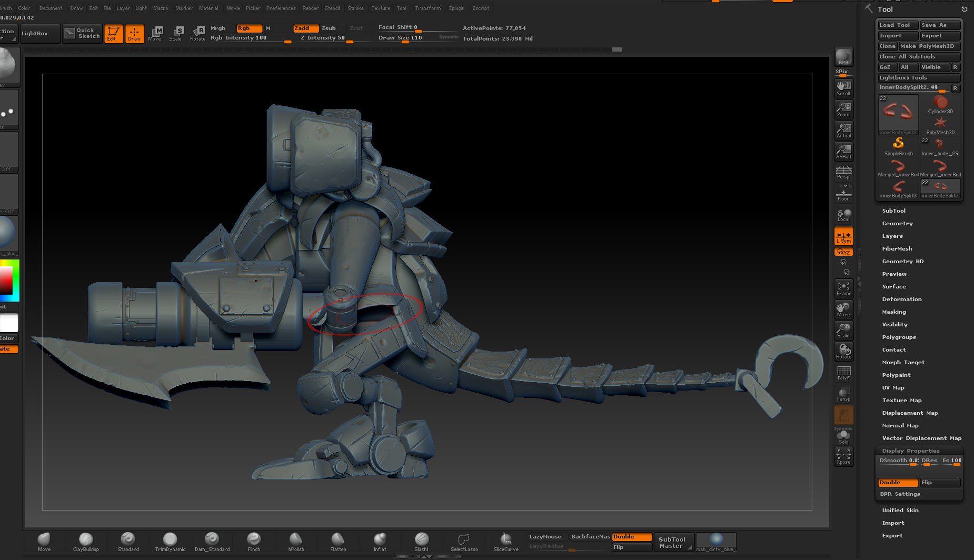This screenshot has width=974, height=560.
Task: Click the Frame icon in right shelf
Action: pos(843,288)
